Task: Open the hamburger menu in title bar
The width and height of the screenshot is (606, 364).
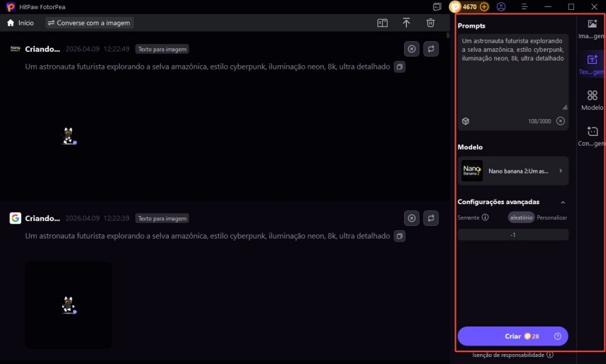Action: pyautogui.click(x=524, y=6)
